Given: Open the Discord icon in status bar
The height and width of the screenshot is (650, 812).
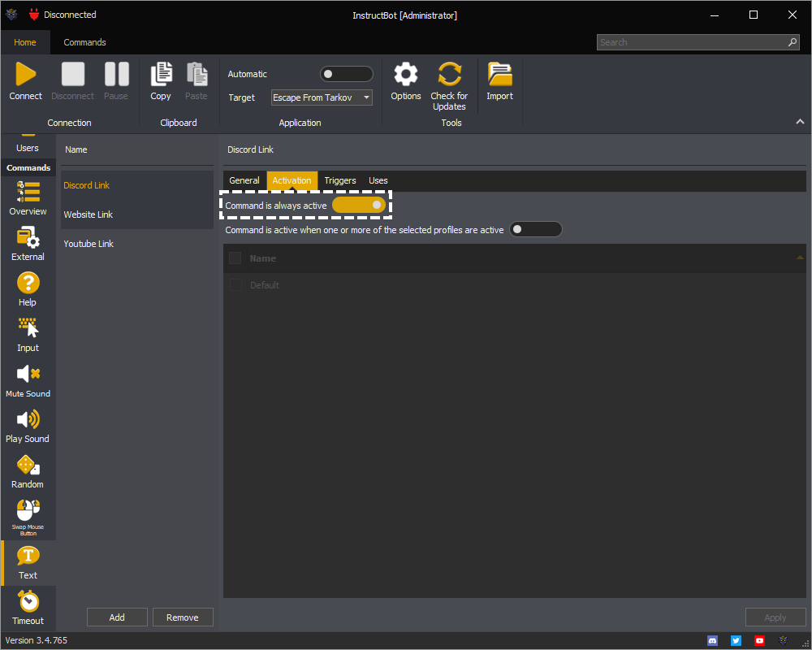Looking at the screenshot, I should click(713, 641).
